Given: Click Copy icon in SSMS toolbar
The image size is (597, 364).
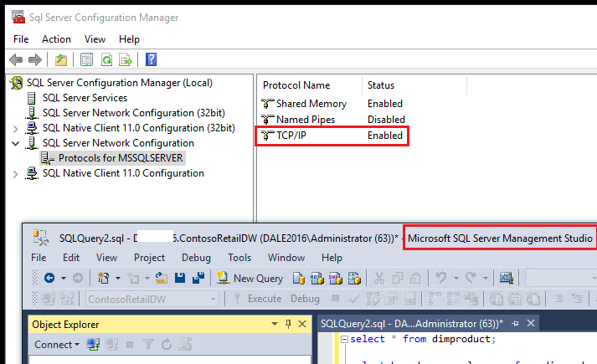Looking at the screenshot, I should [x=398, y=278].
